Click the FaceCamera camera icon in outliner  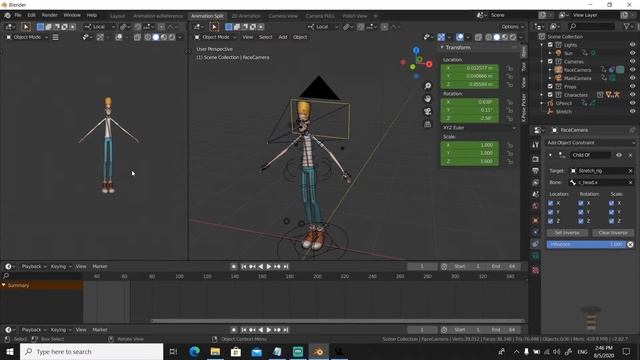pyautogui.click(x=558, y=70)
